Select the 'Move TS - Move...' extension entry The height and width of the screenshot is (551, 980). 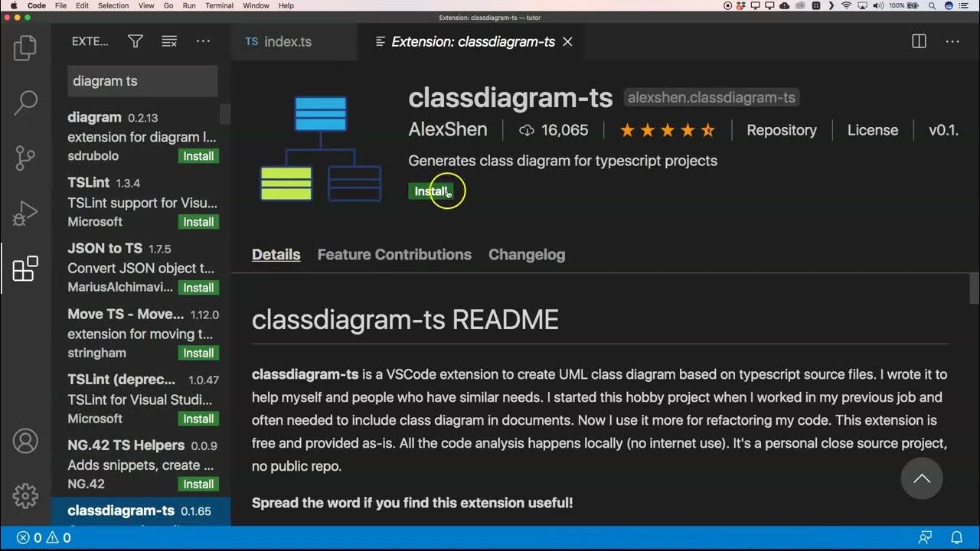pos(141,334)
